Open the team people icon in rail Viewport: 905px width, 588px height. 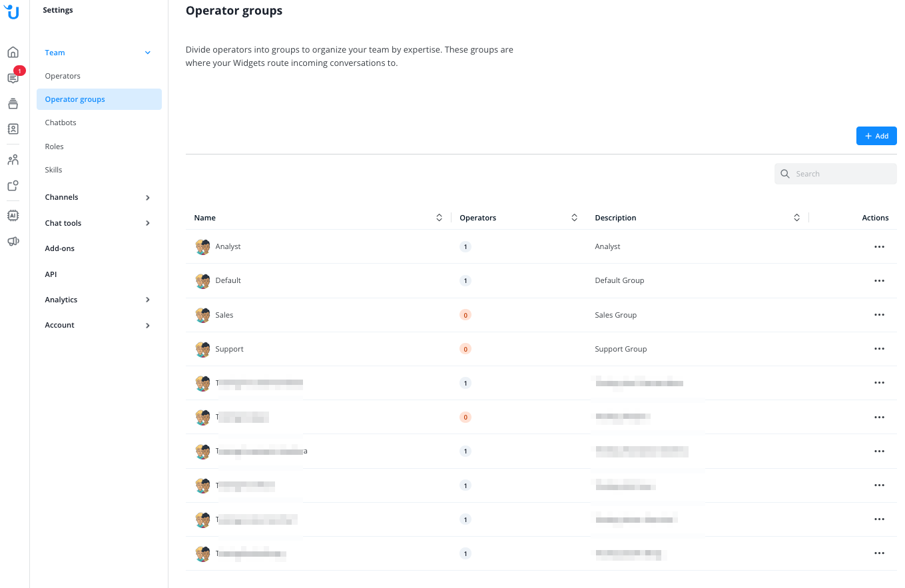(x=13, y=160)
